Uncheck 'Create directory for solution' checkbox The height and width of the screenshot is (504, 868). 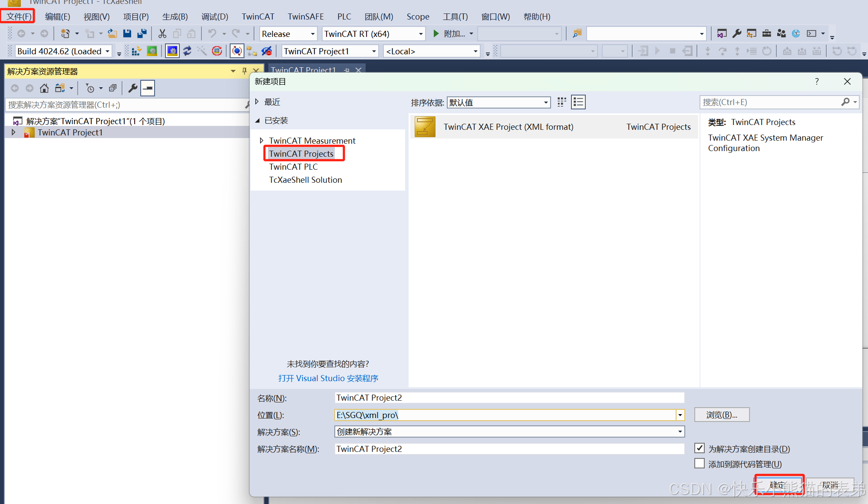[699, 448]
